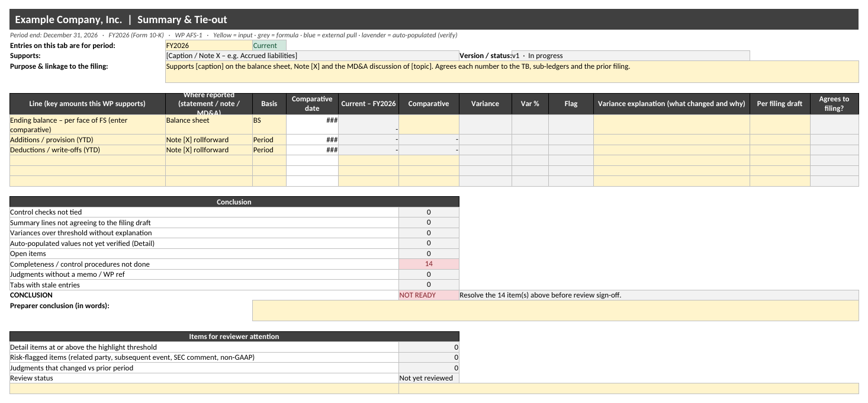Image resolution: width=868 pixels, height=403 pixels.
Task: Select the 0 value for 'Control checks not tied'
Action: coord(429,212)
